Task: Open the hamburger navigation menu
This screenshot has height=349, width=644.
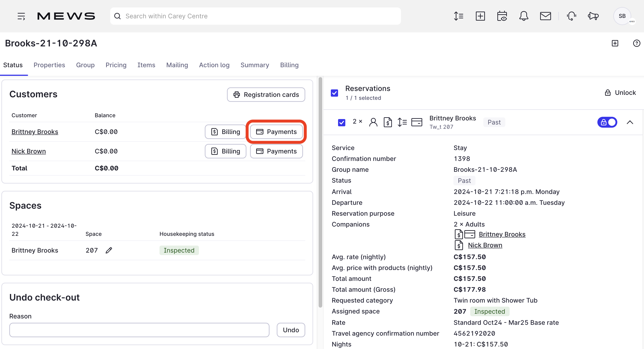Action: [x=21, y=16]
